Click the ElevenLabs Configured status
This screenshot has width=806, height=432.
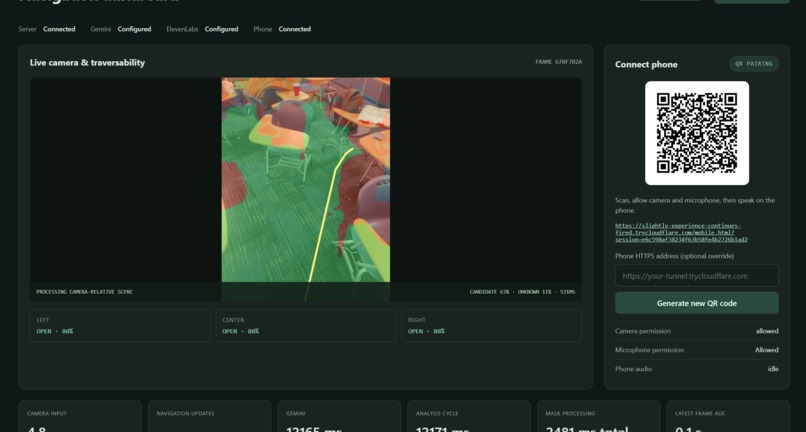coord(202,29)
